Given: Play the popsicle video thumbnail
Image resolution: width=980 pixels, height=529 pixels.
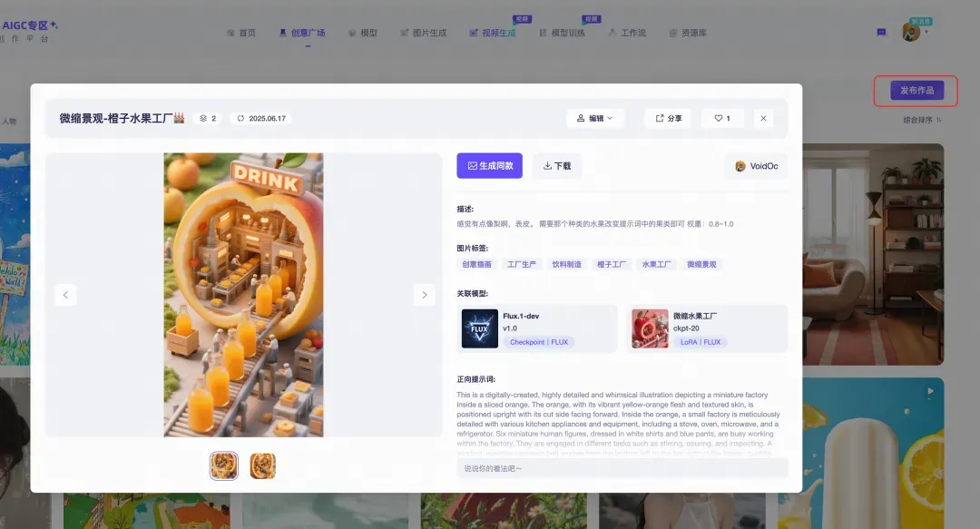Looking at the screenshot, I should [931, 391].
